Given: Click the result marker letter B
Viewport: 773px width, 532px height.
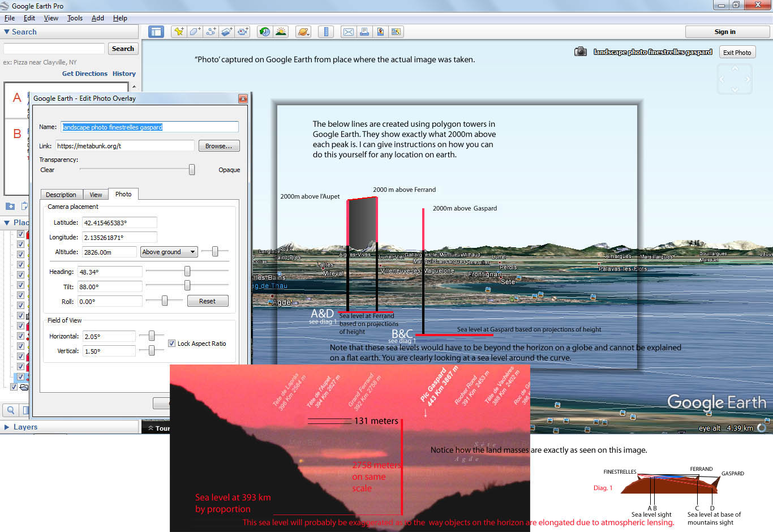Looking at the screenshot, I should pyautogui.click(x=17, y=134).
